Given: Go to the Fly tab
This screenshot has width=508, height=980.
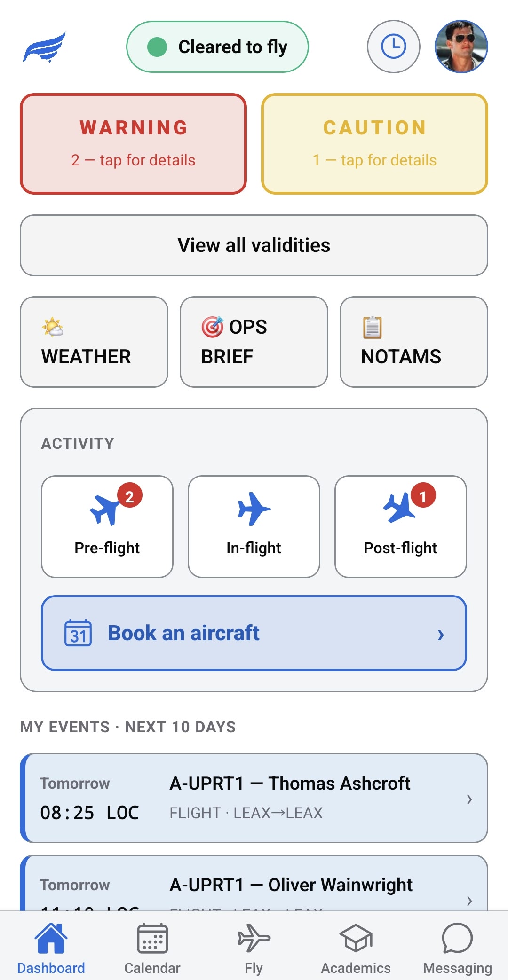Looking at the screenshot, I should point(254,948).
